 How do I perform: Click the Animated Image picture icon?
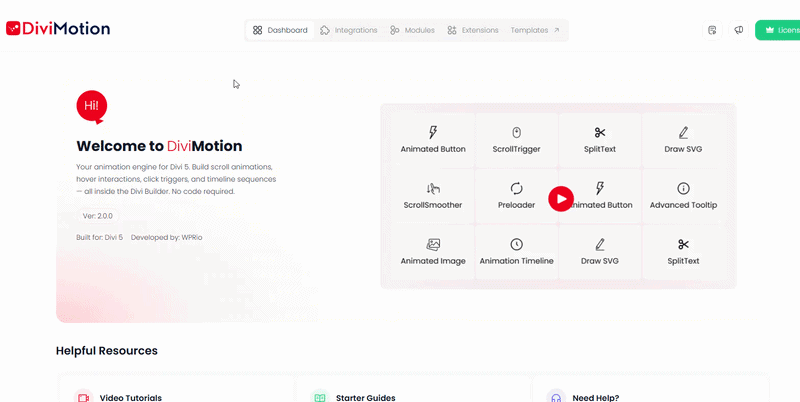pos(433,244)
